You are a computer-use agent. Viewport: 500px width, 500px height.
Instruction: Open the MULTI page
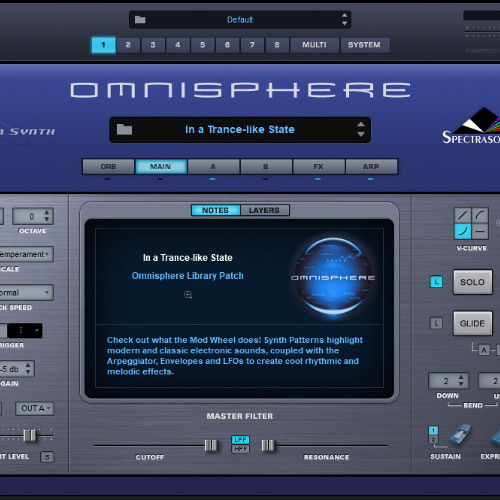[x=314, y=45]
